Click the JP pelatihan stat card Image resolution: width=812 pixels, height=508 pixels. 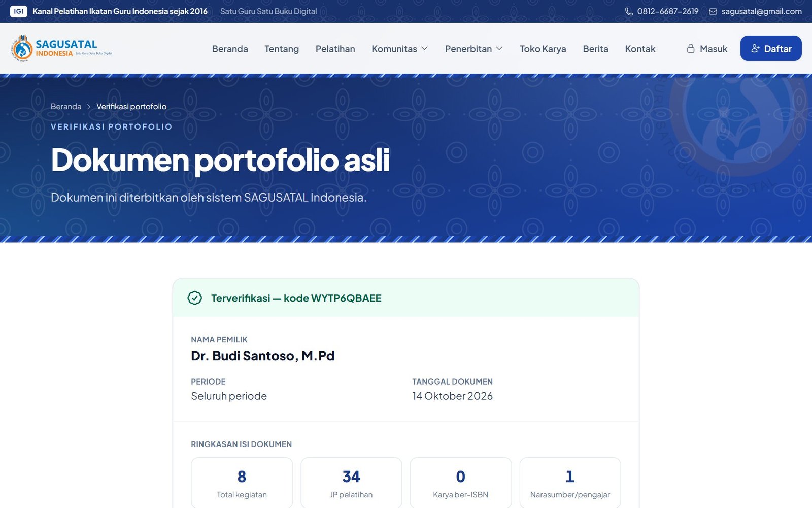[x=351, y=483]
